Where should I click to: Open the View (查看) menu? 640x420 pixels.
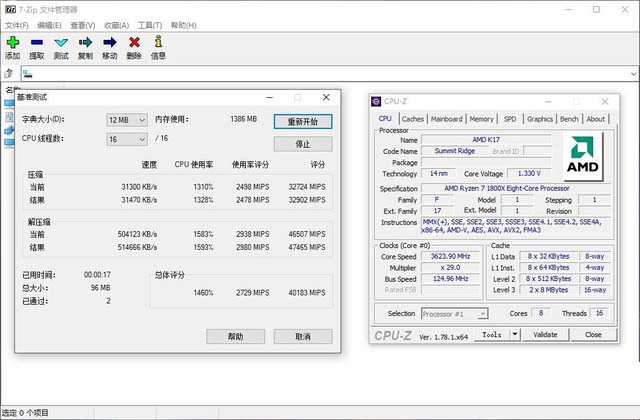[83, 25]
